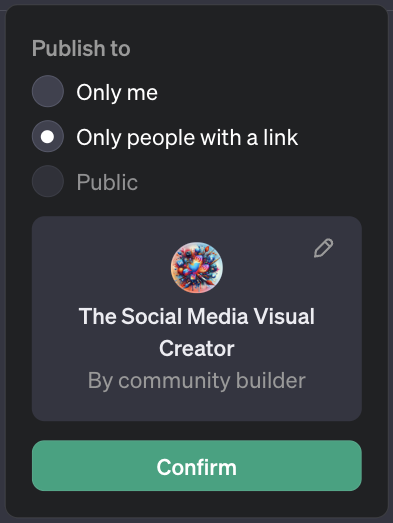This screenshot has height=523, width=393.
Task: Confirm the publish settings
Action: pos(197,466)
